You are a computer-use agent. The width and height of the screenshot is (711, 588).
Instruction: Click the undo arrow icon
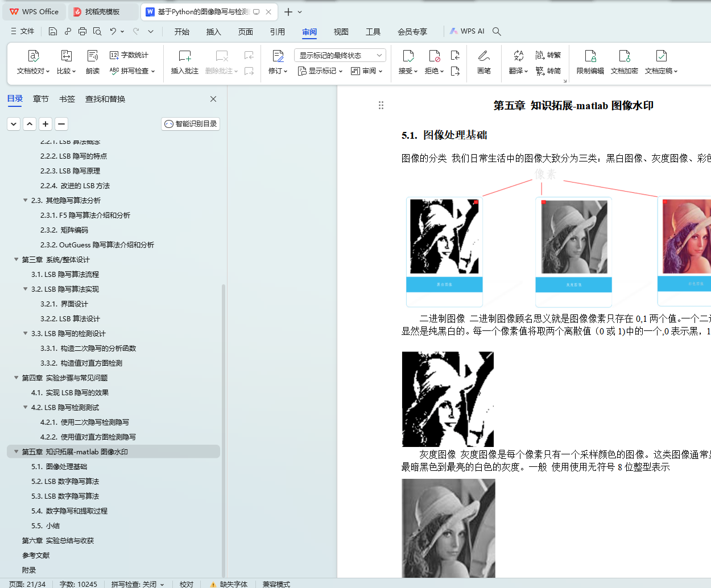pos(113,31)
